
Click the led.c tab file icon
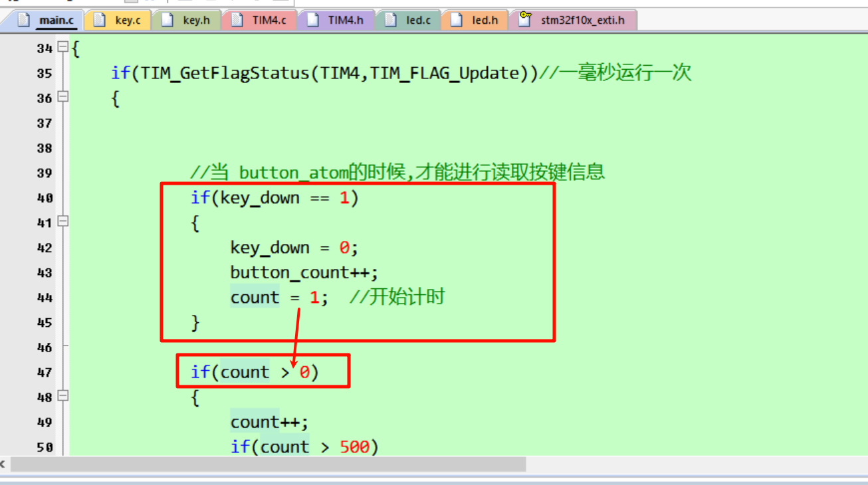(391, 20)
